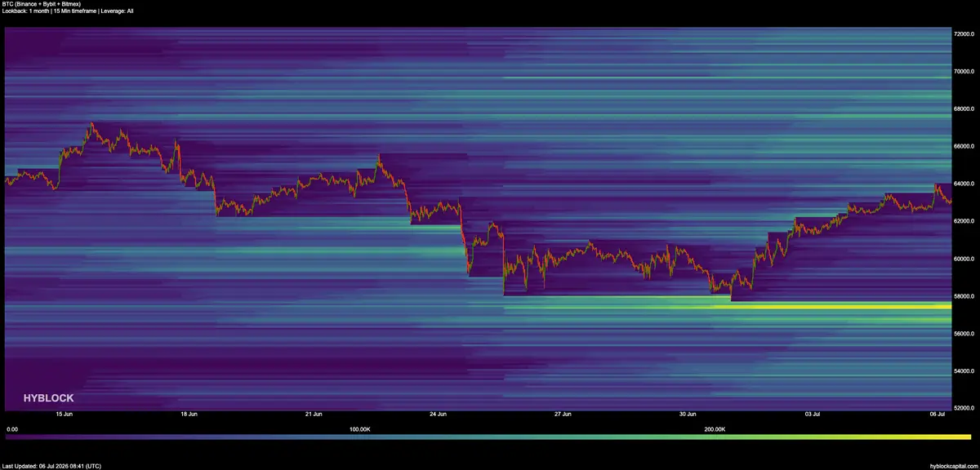Click the 03 Jul date label
The image size is (980, 470).
pos(812,415)
